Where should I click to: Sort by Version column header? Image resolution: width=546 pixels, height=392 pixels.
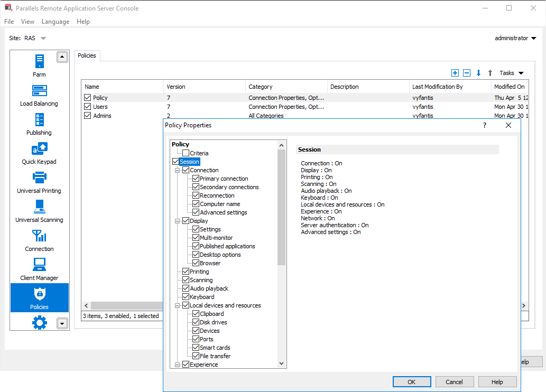[205, 87]
